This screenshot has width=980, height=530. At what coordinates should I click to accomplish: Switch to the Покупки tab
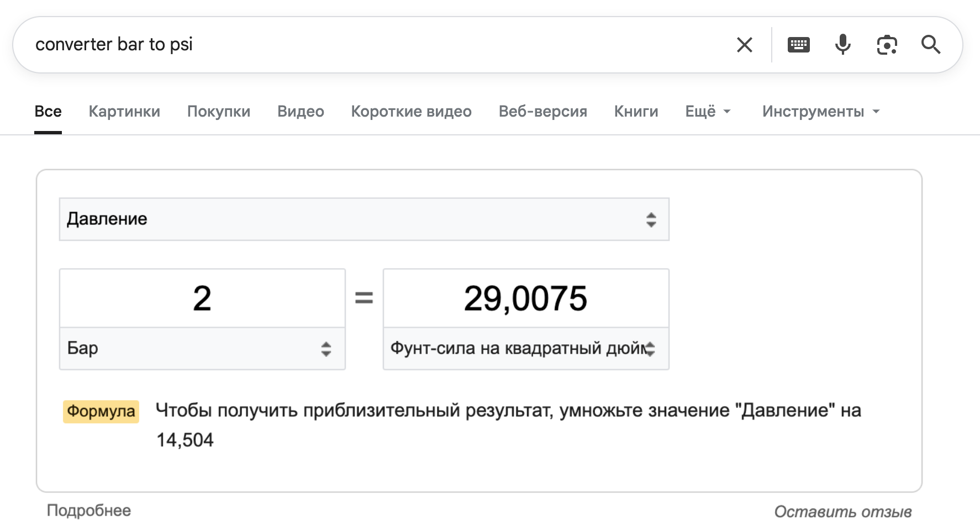(x=219, y=111)
